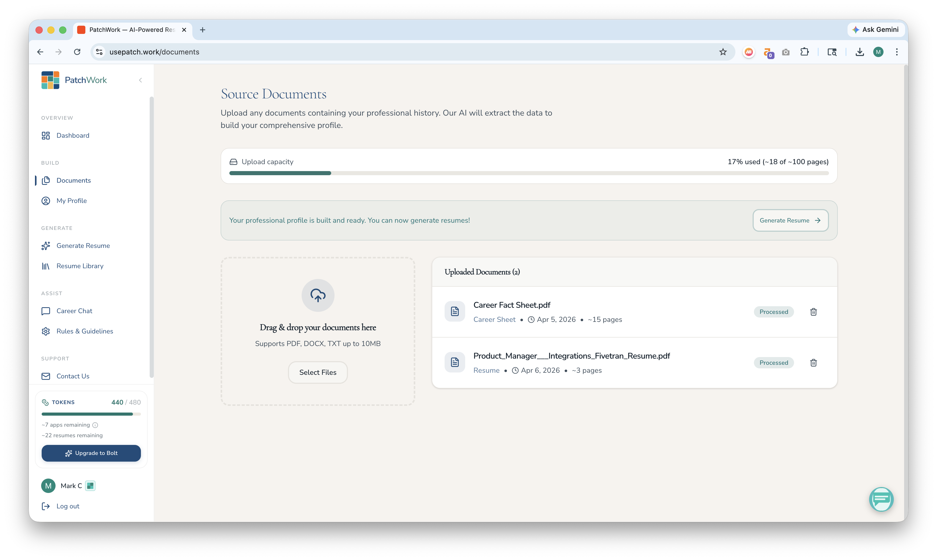Delete the Fivetran resume with trash icon
This screenshot has height=560, width=937.
click(x=813, y=363)
